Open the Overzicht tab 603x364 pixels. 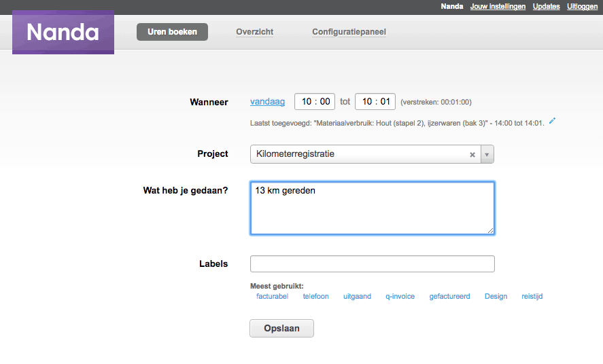point(254,32)
